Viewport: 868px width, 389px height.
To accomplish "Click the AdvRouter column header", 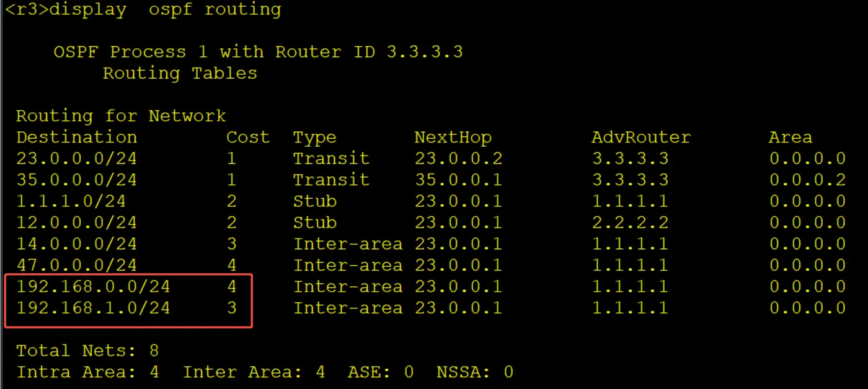I will coord(641,137).
